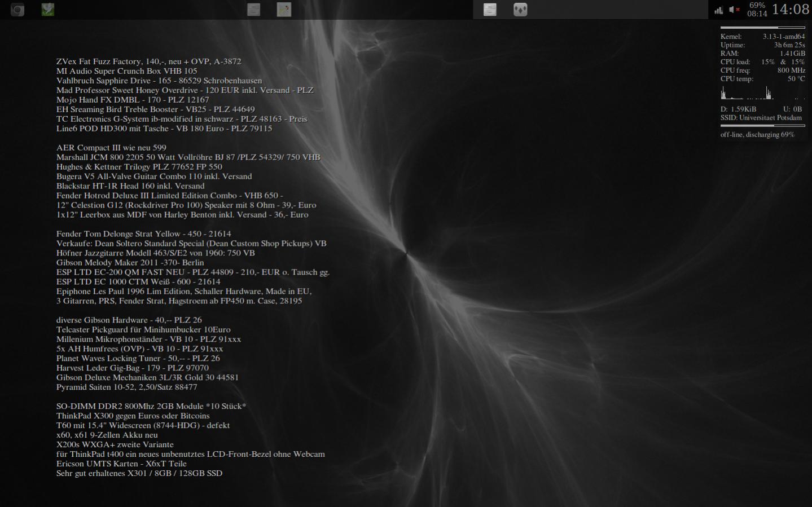Screen dimensions: 812x507
Task: Click the Mojo Hand FX DMBL line
Action: [x=133, y=100]
